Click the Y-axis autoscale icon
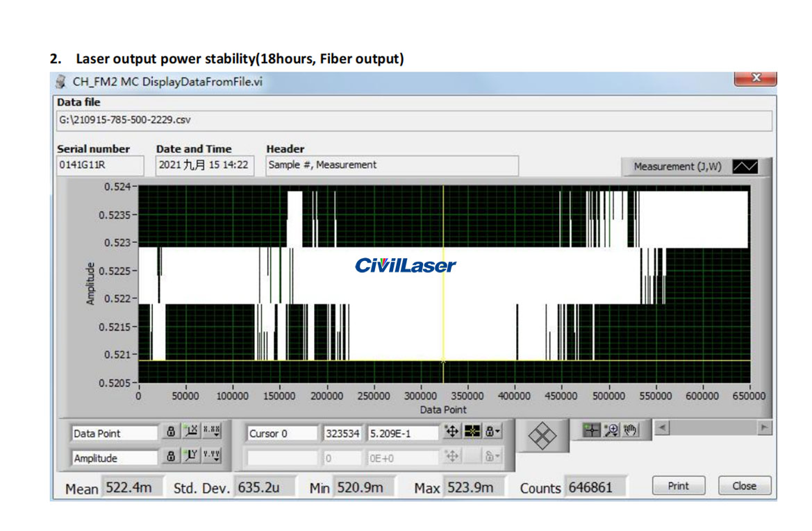The width and height of the screenshot is (812, 531). (191, 457)
